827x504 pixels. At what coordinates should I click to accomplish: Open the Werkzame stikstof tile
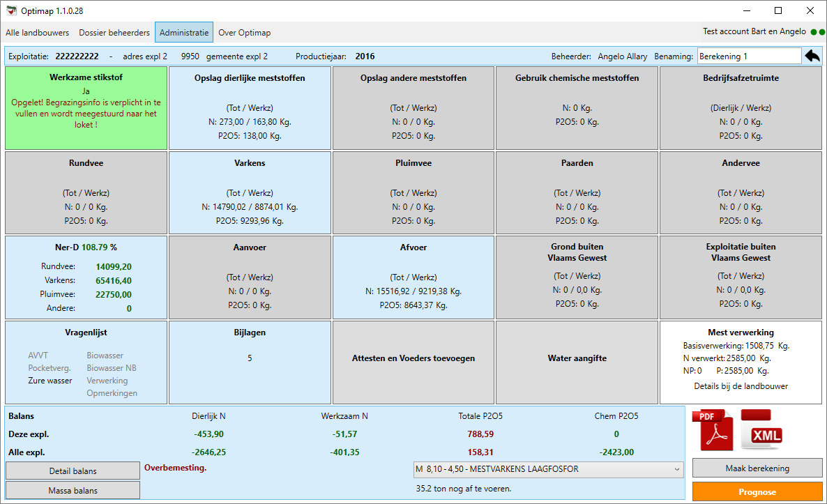86,108
